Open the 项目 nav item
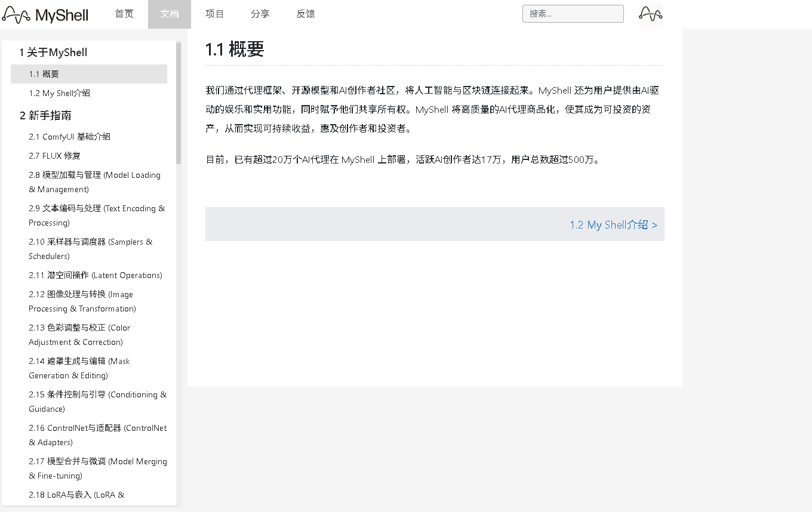Image resolution: width=812 pixels, height=512 pixels. pyautogui.click(x=215, y=14)
